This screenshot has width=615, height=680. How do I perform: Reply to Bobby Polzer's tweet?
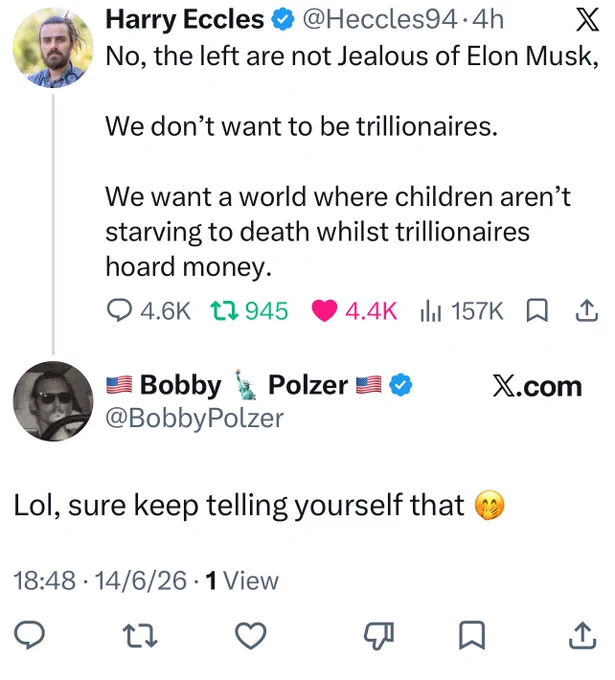point(29,635)
